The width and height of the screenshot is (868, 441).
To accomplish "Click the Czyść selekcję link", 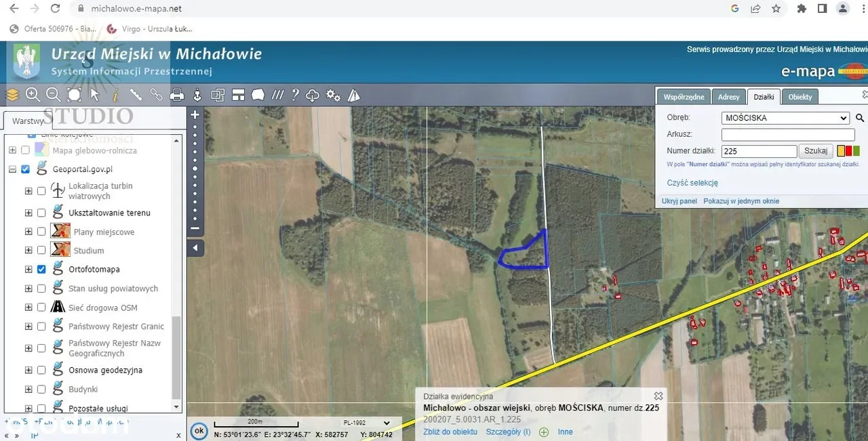I will click(x=692, y=183).
